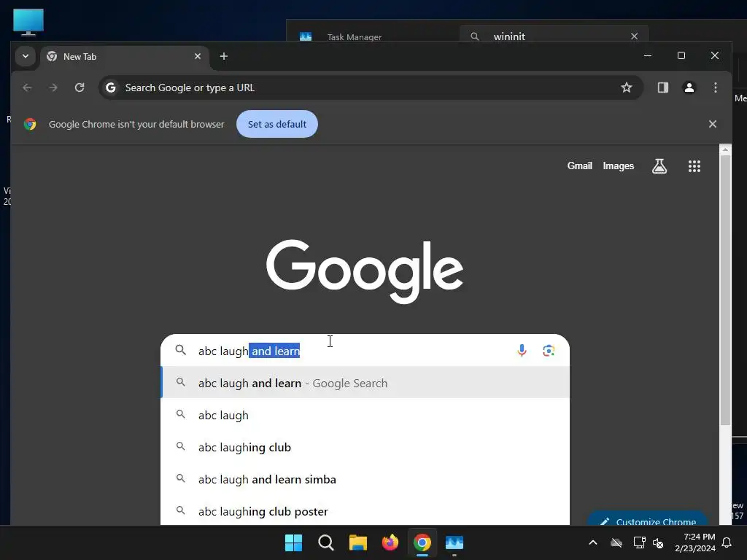
Task: Search by image with Google Lens
Action: click(549, 351)
